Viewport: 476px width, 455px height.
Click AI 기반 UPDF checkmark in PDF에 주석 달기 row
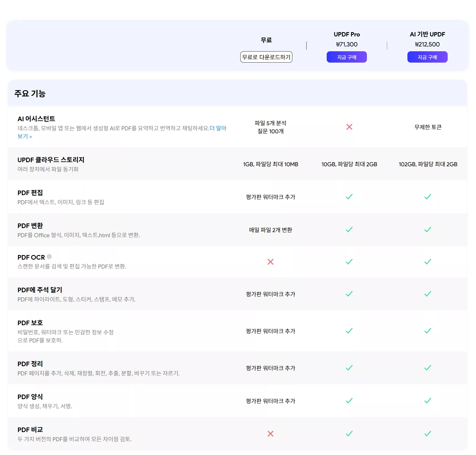click(x=428, y=294)
